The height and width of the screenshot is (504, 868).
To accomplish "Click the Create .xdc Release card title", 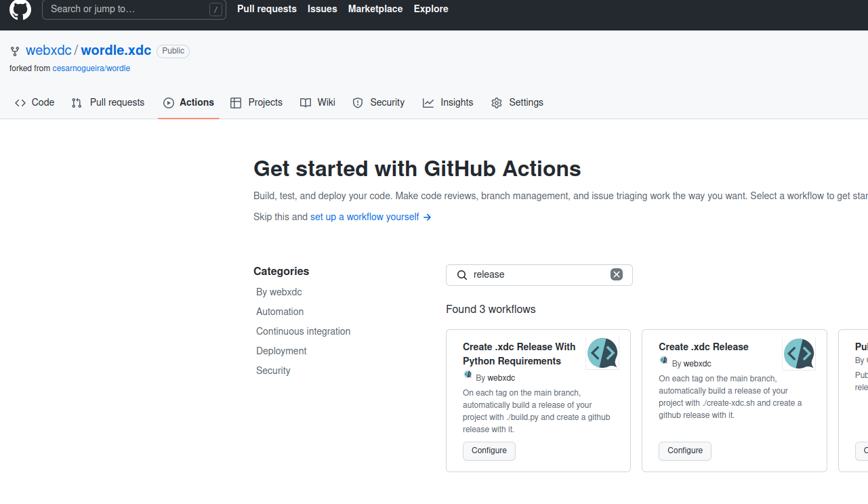I will click(703, 347).
